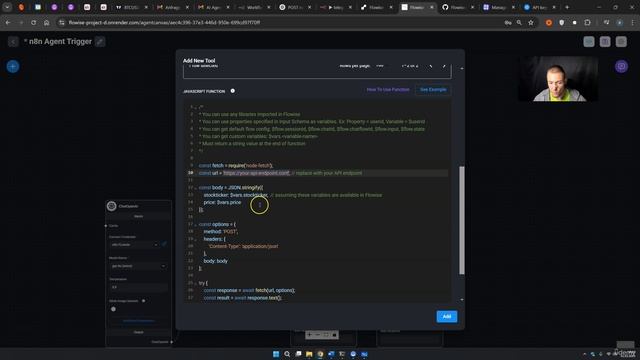640x360 pixels.
Task: Click the second top-right canvas toolbar button
Action: (x=605, y=42)
